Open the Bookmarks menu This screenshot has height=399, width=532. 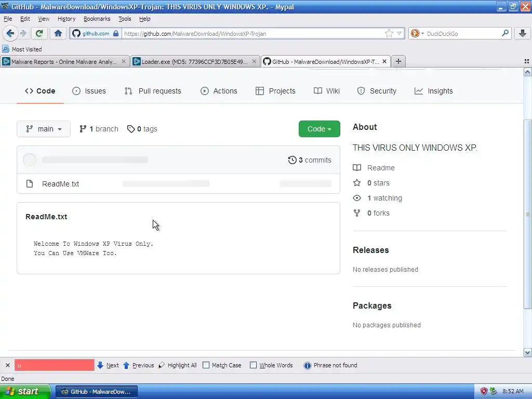(97, 19)
